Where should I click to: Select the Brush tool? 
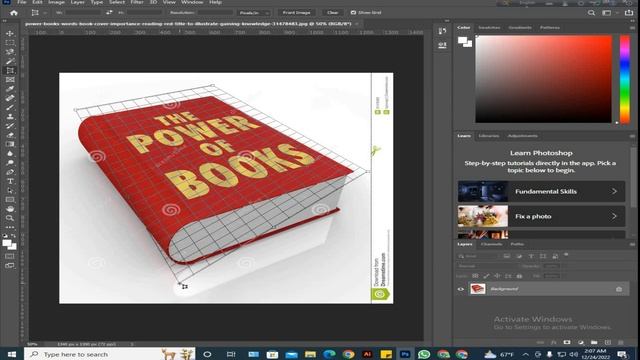point(10,107)
